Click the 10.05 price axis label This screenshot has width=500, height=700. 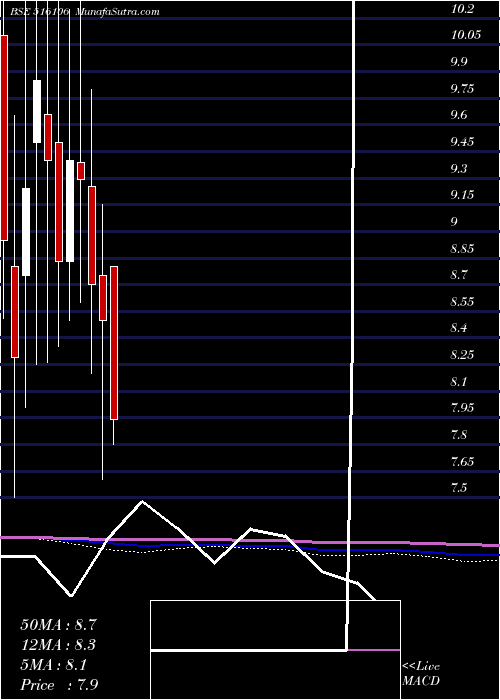click(466, 36)
